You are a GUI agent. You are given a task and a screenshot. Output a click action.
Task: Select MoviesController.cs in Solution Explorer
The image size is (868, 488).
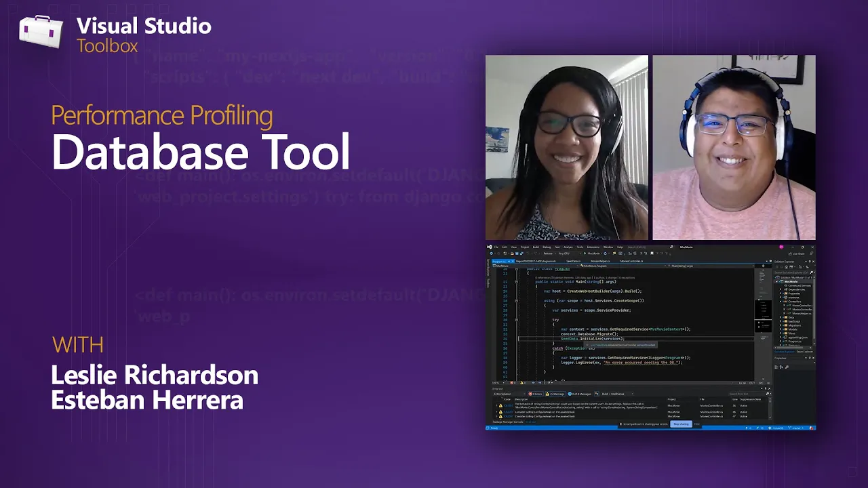point(800,310)
